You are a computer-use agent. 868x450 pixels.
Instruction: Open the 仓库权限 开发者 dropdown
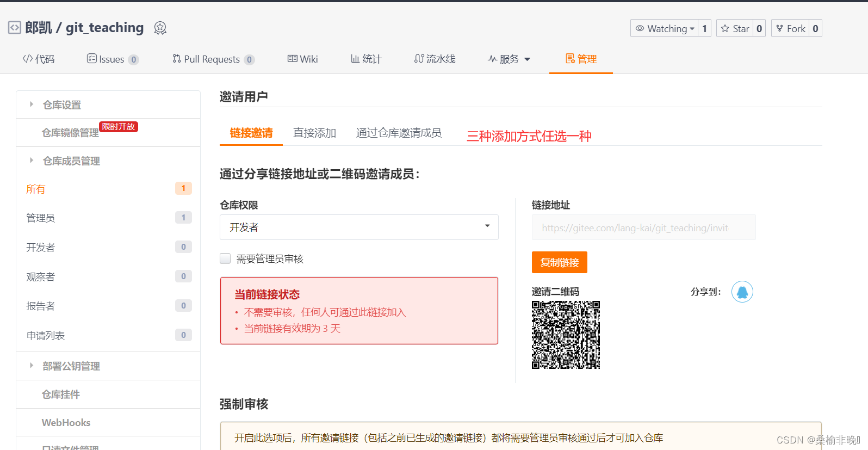pos(359,227)
